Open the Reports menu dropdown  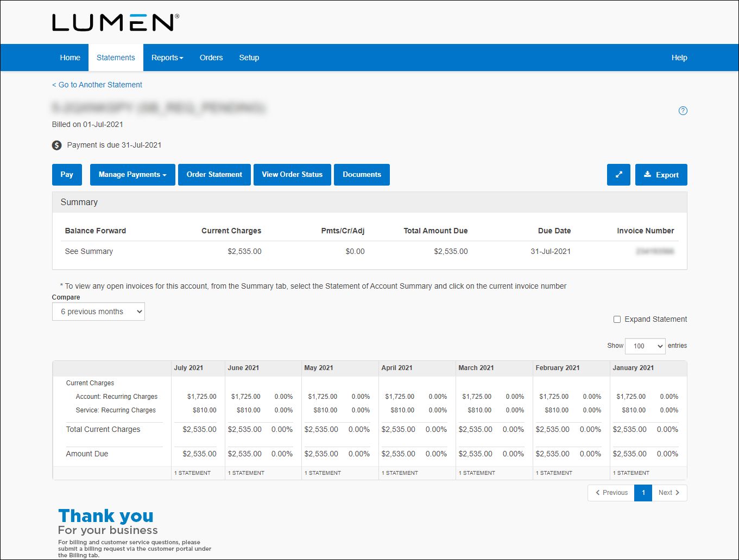pos(167,58)
